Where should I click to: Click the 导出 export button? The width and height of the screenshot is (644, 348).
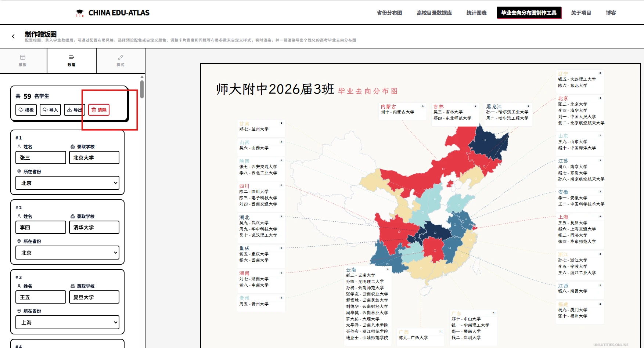coord(75,110)
